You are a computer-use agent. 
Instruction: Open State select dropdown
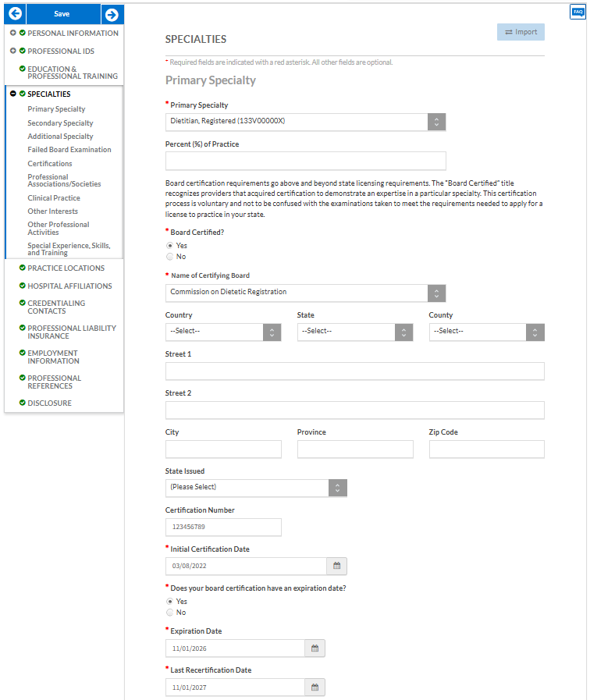[x=355, y=332]
